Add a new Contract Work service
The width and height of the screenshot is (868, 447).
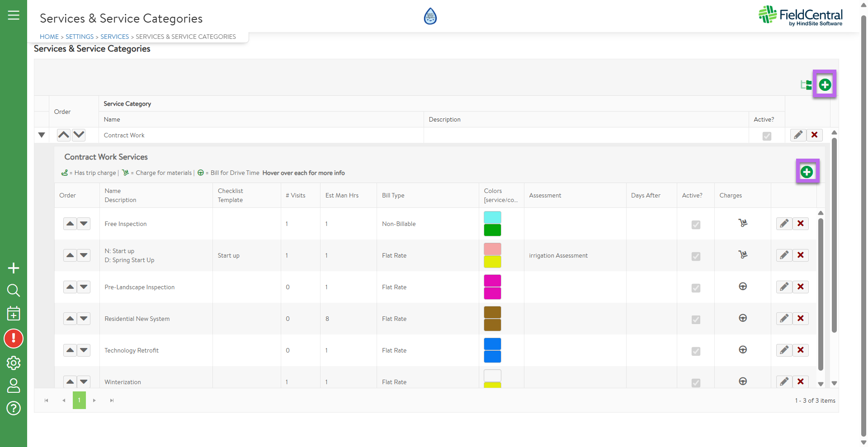click(807, 172)
